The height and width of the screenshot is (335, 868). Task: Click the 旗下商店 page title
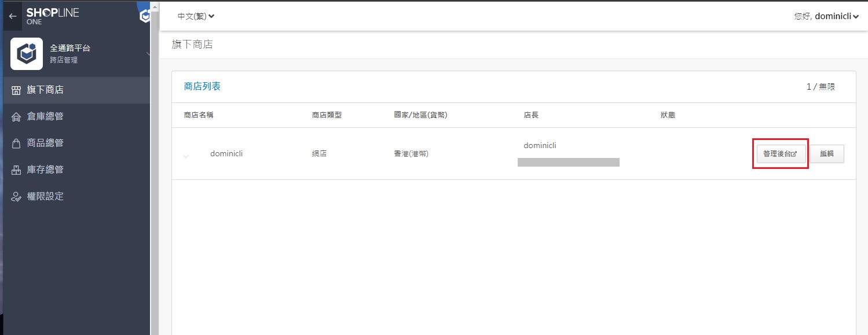pos(192,44)
